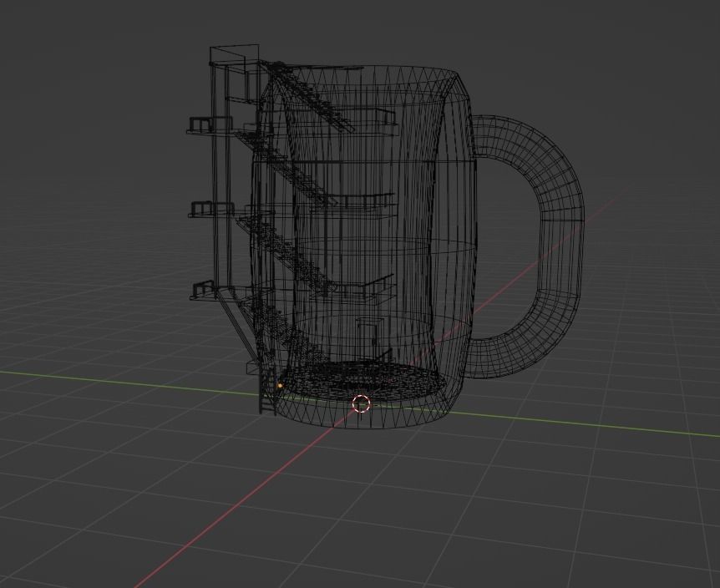
Task: Select the small doorway shape inside the mug
Action: coord(366,338)
